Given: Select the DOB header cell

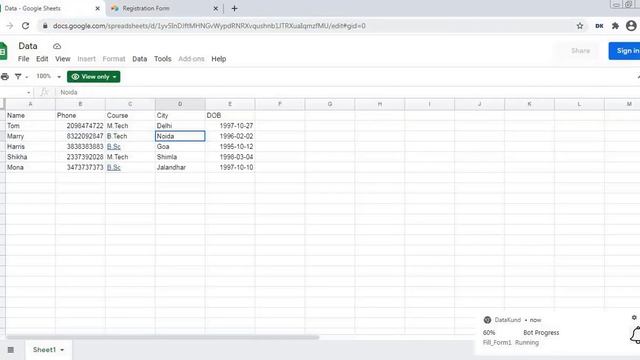Looking at the screenshot, I should pos(230,116).
